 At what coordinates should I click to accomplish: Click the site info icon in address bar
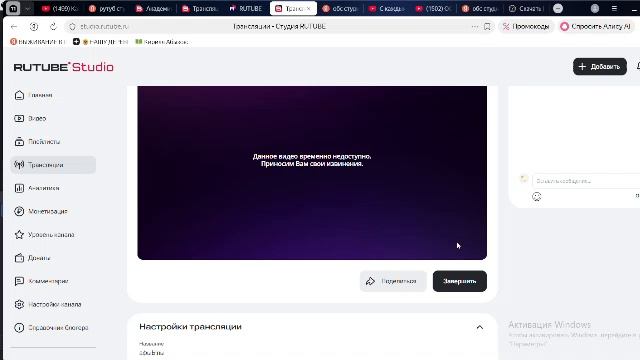(x=72, y=27)
